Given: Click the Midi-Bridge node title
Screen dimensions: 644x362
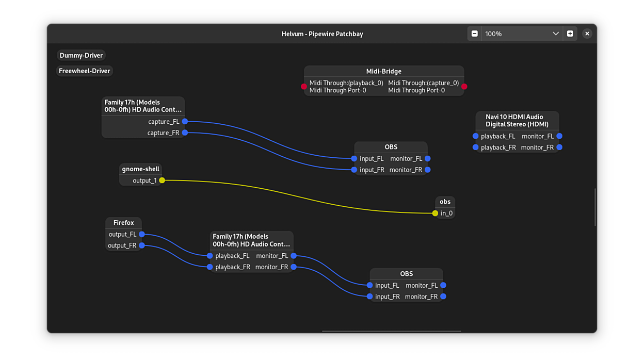Looking at the screenshot, I should 383,71.
